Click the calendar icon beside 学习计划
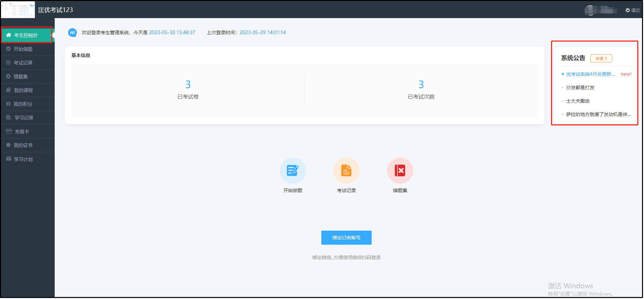This screenshot has height=299, width=644. [x=9, y=159]
